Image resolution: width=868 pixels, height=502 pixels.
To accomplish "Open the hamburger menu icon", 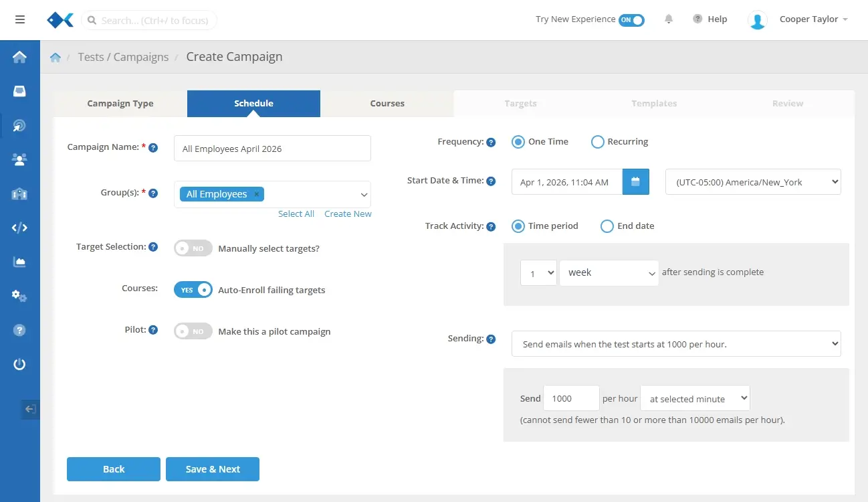I will (20, 19).
